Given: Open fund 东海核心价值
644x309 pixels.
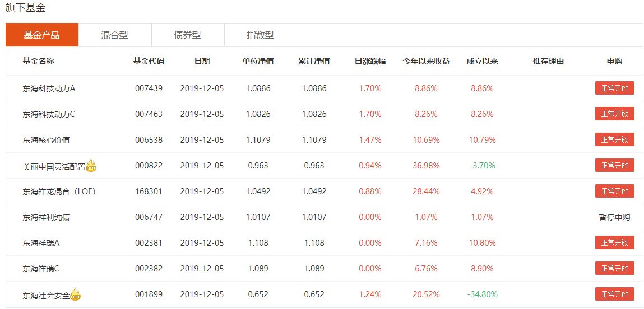Looking at the screenshot, I should [x=47, y=140].
